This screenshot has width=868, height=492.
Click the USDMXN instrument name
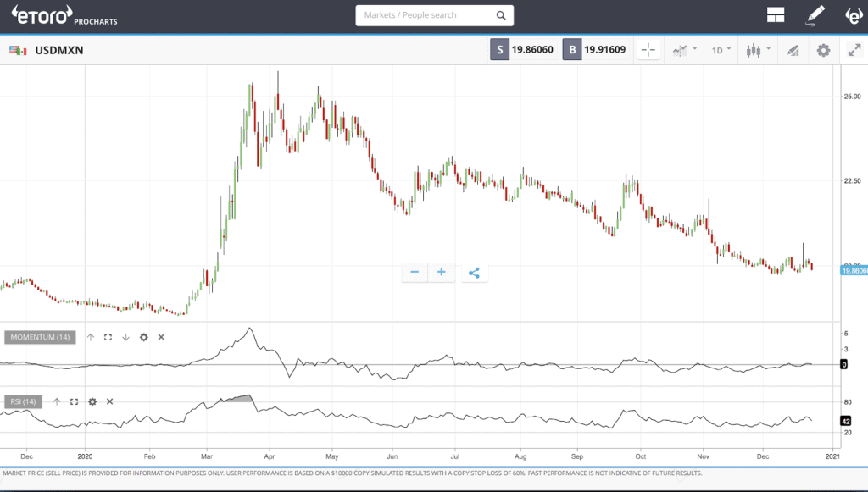tap(59, 50)
